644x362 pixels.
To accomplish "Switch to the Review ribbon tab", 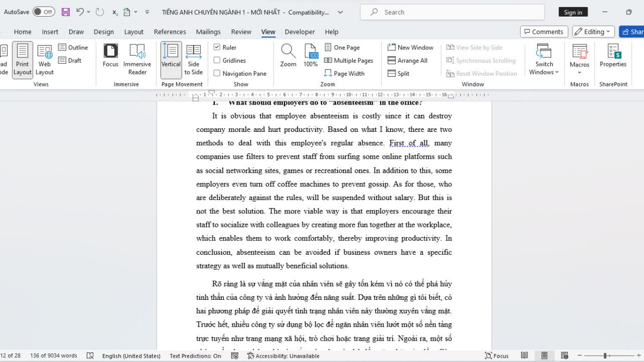I will [x=241, y=32].
